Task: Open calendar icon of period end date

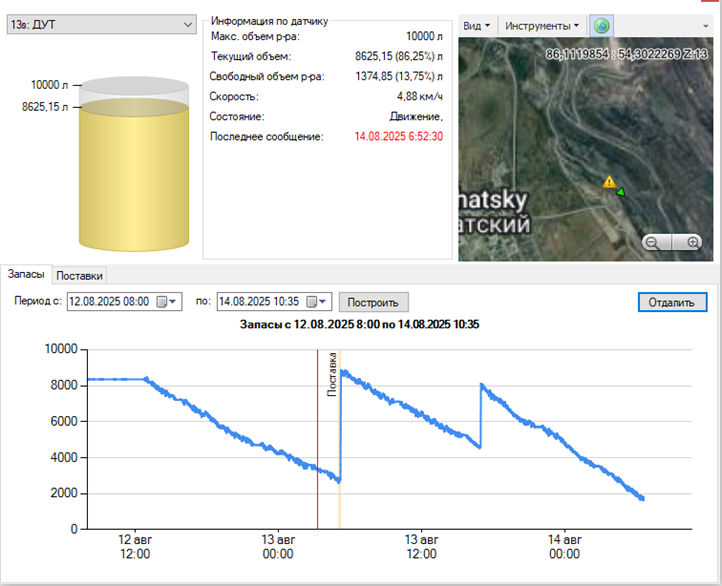Action: click(x=313, y=301)
